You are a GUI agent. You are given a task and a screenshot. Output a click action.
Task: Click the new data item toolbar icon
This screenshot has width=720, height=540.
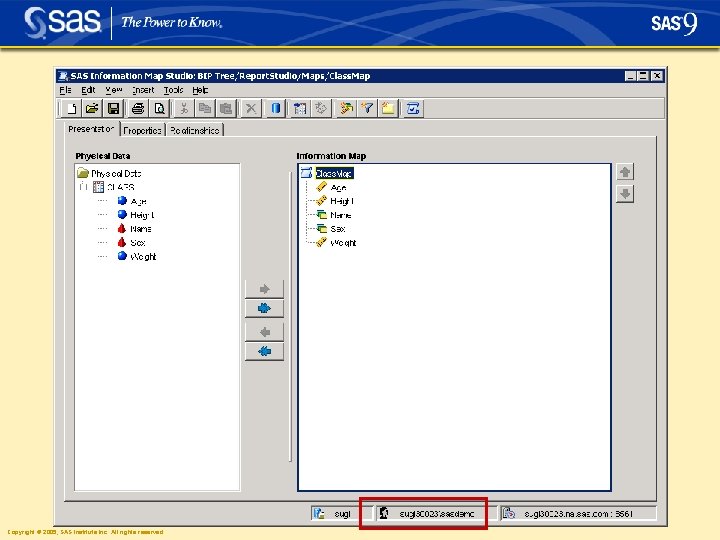click(x=346, y=109)
